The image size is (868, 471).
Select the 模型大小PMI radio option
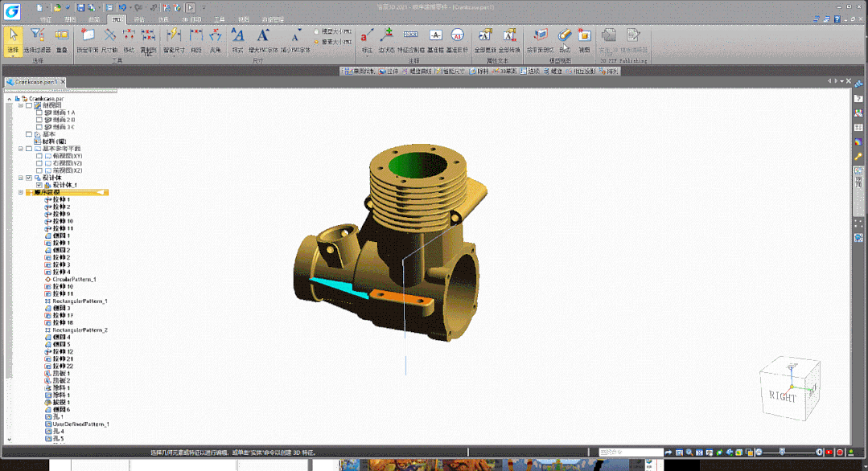333,31
